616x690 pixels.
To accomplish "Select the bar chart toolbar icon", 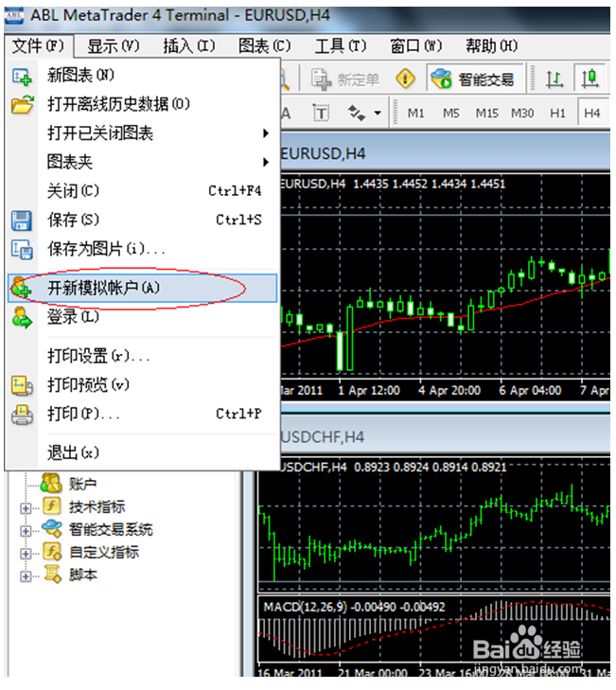I will tap(554, 80).
